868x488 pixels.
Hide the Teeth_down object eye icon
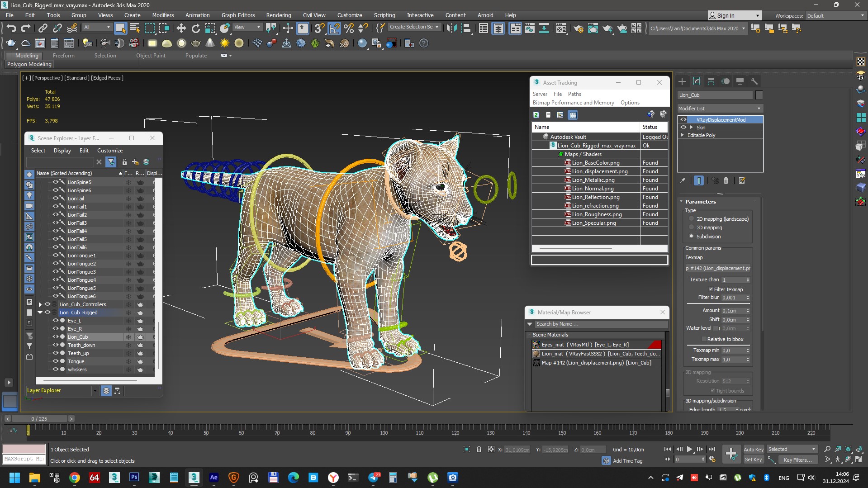pos(56,345)
